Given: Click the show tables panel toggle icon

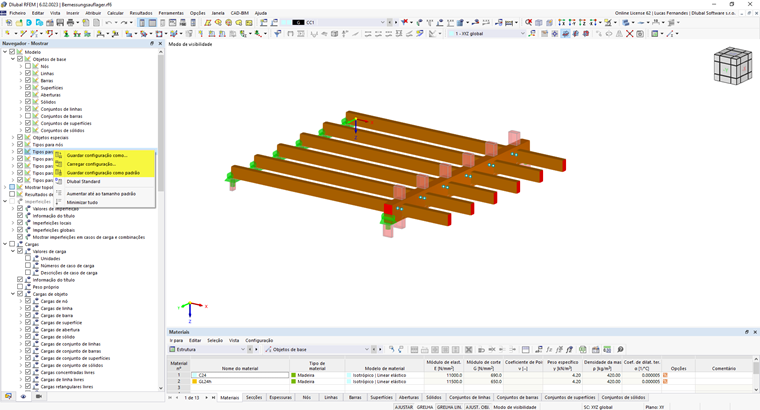Looking at the screenshot, I should click(x=152, y=22).
